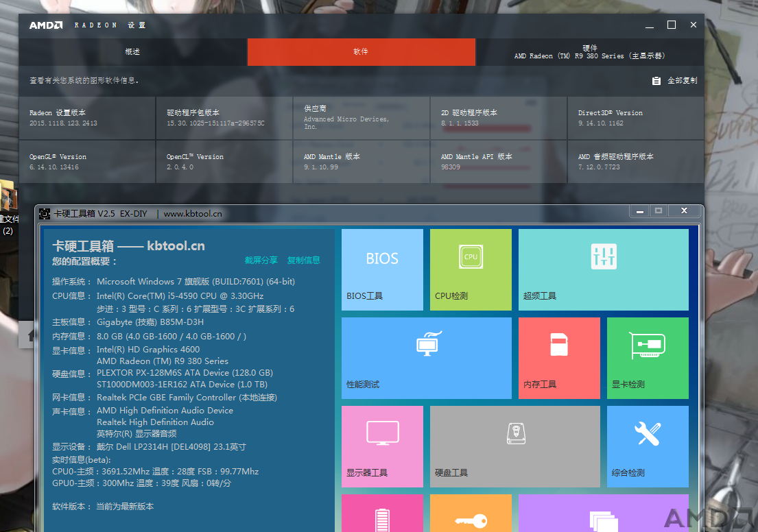
Task: Click the Gigabyte B85M-D3H motherboard line
Action: tap(150, 322)
